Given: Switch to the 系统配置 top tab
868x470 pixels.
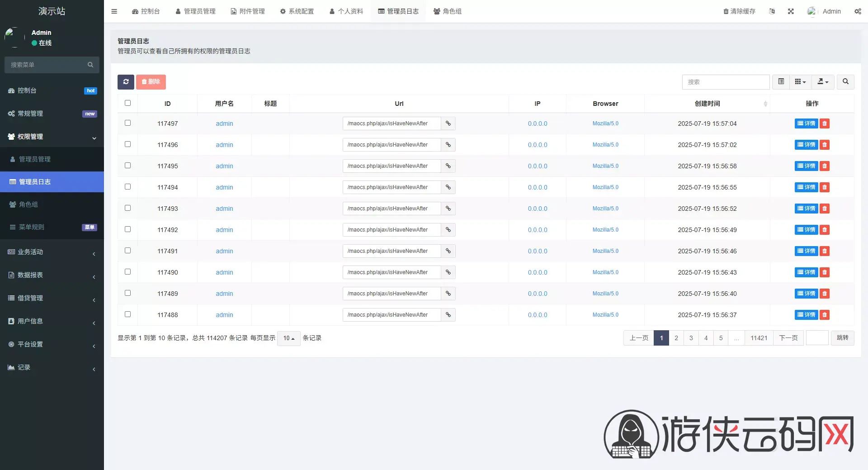Looking at the screenshot, I should point(297,11).
